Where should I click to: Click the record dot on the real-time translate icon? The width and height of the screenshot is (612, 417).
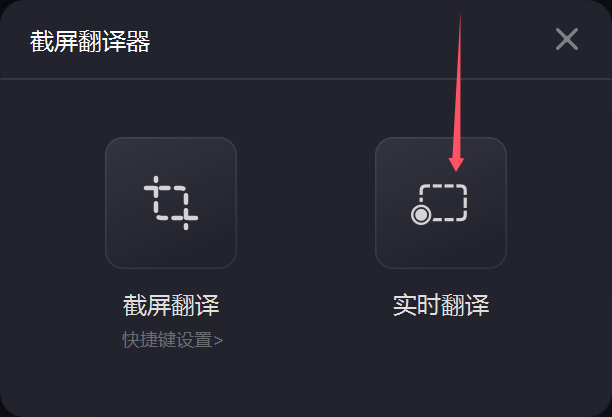(421, 215)
